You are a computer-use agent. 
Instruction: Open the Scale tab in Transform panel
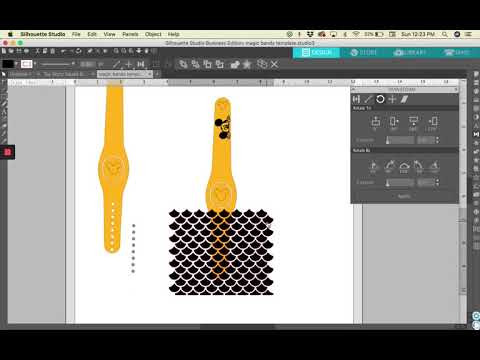[368, 99]
